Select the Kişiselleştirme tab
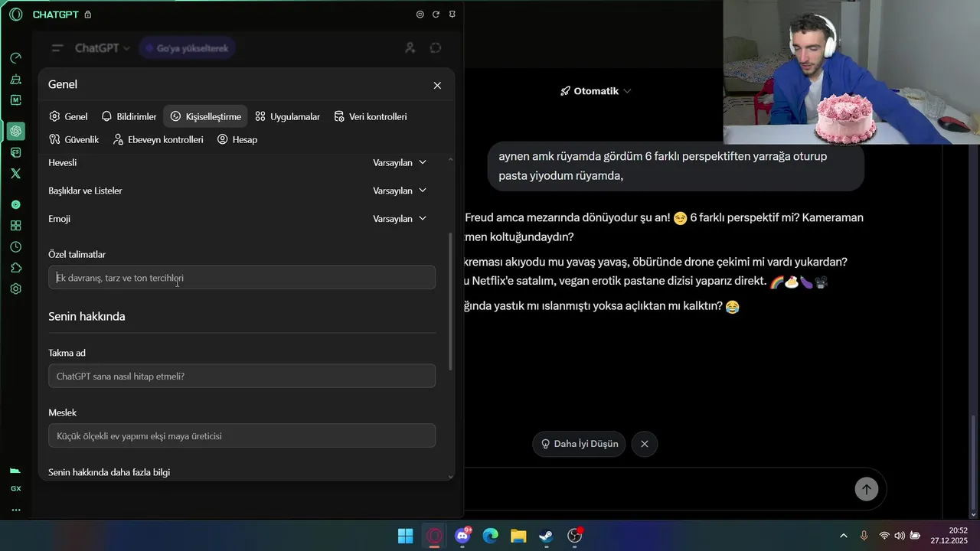This screenshot has height=551, width=980. pyautogui.click(x=206, y=116)
